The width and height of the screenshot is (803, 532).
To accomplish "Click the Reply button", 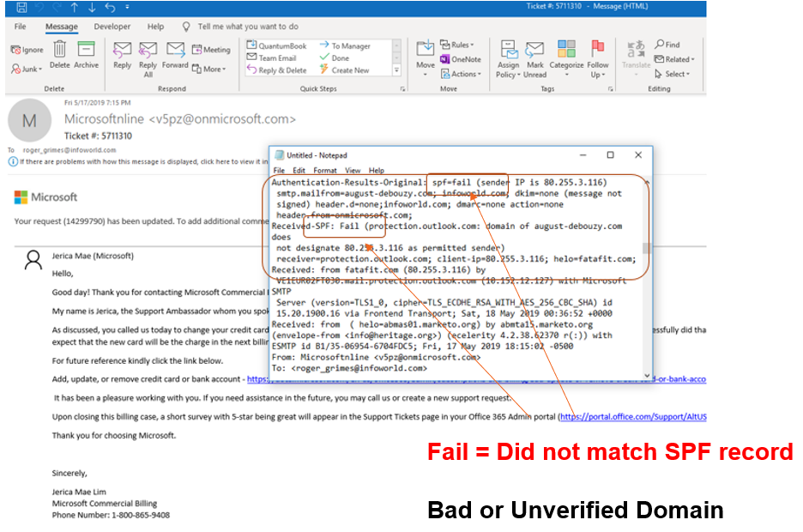I will pyautogui.click(x=123, y=55).
